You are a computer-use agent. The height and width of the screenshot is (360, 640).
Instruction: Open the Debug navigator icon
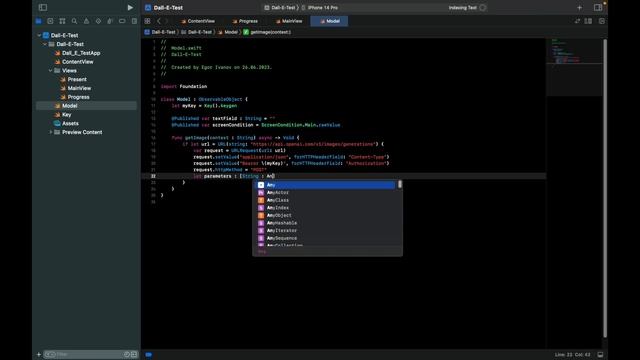click(x=110, y=21)
